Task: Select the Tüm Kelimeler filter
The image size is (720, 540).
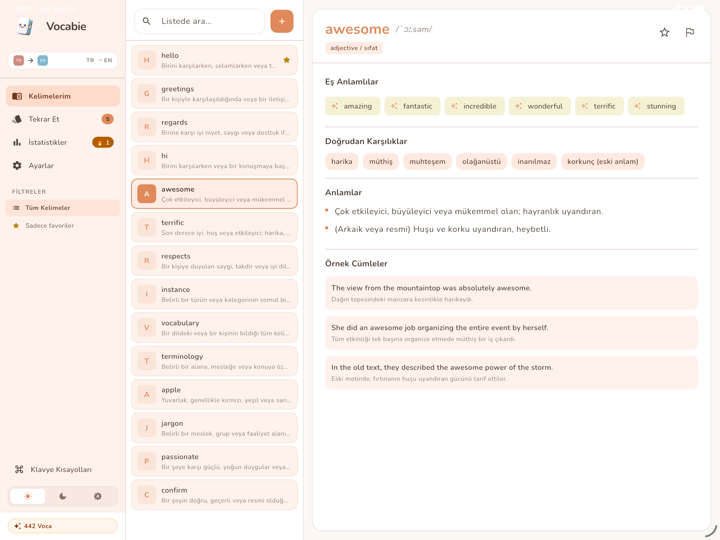Action: coord(62,208)
